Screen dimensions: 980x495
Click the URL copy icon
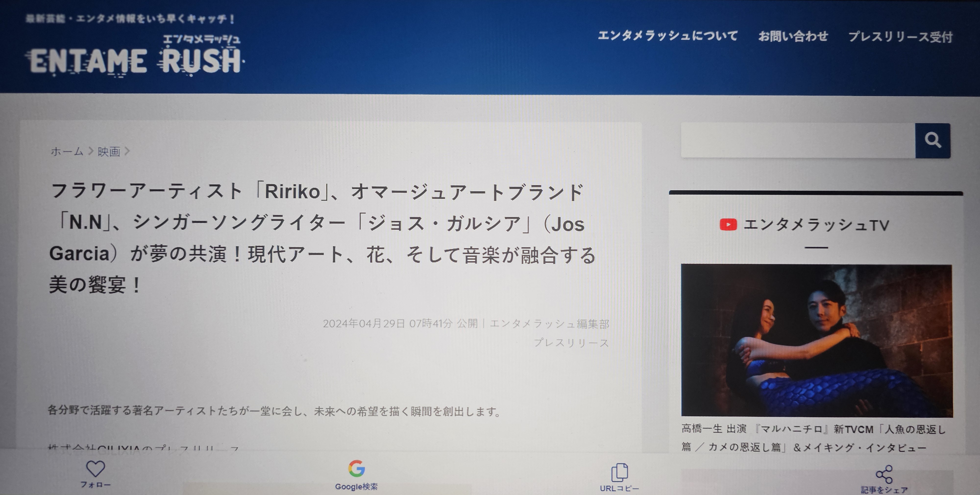(619, 472)
